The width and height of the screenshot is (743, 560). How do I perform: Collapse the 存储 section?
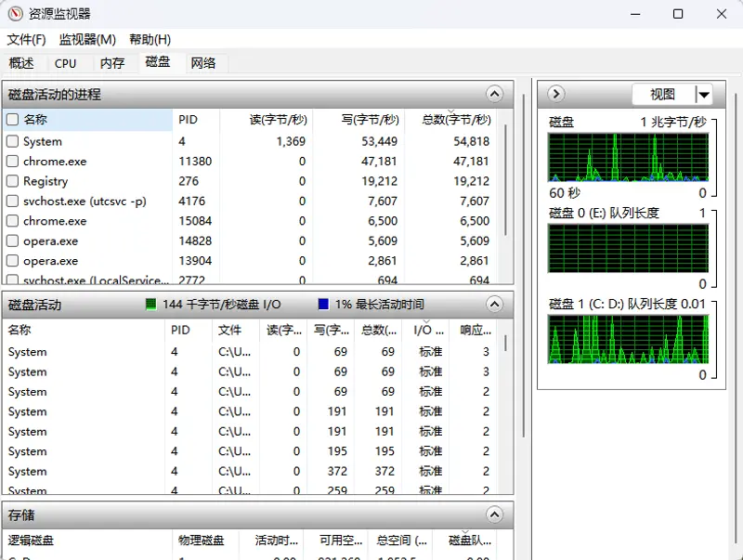pyautogui.click(x=494, y=514)
